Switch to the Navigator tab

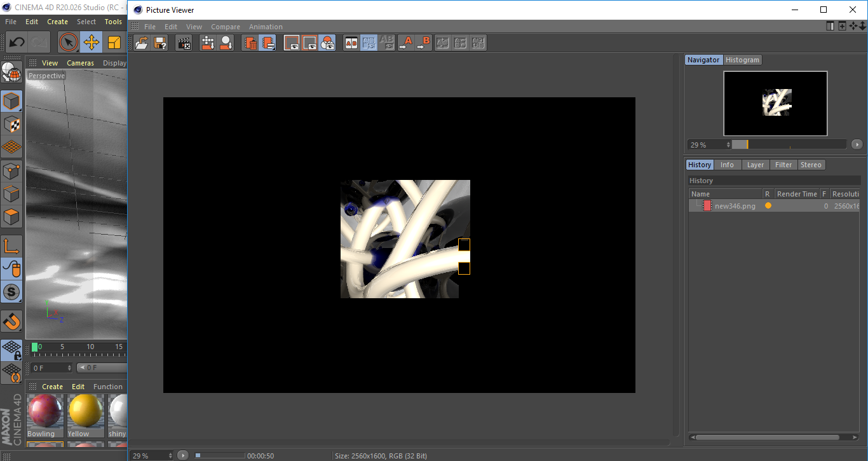coord(703,60)
